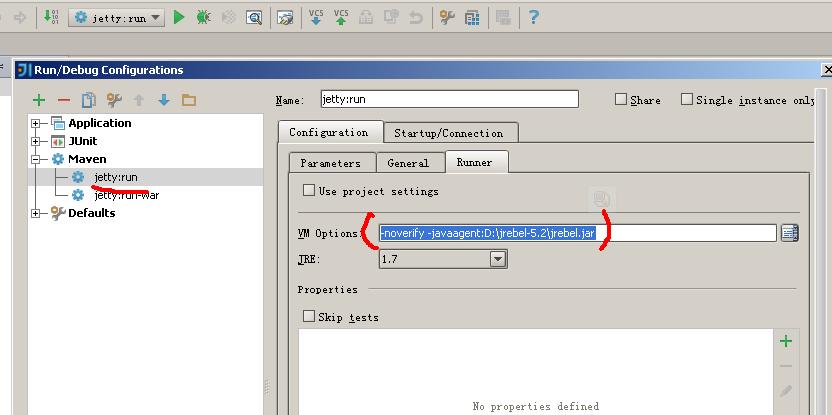Open Settings via the wrench icon
The width and height of the screenshot is (832, 415).
pos(447,18)
